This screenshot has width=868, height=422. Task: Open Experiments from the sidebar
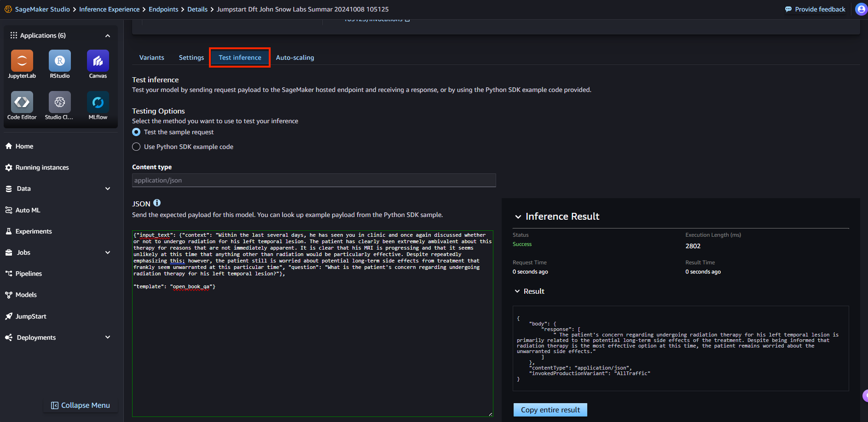point(34,231)
